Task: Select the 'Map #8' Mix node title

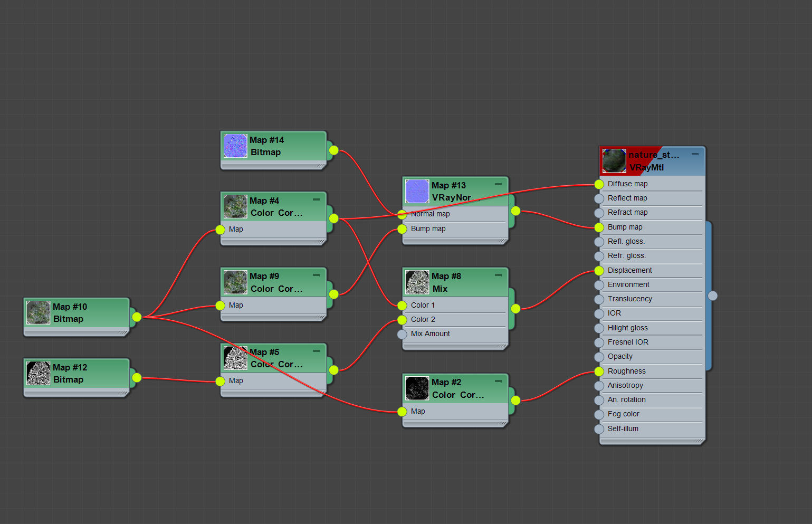Action: (x=446, y=276)
